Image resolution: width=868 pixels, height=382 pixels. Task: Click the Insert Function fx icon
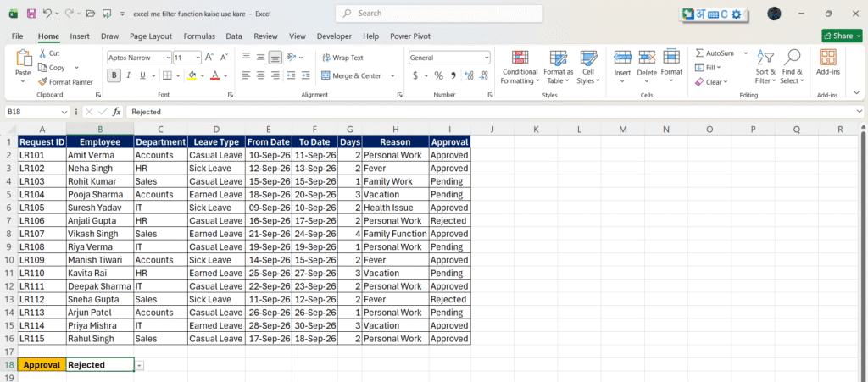point(117,112)
